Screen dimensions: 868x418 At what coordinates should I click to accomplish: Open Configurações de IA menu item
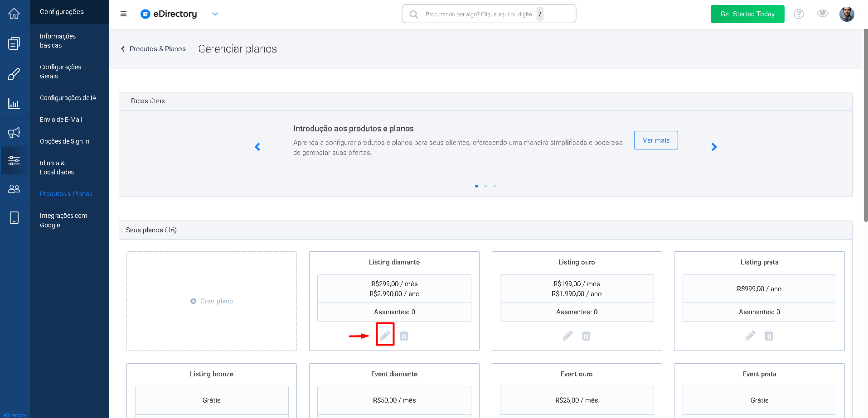[x=68, y=98]
